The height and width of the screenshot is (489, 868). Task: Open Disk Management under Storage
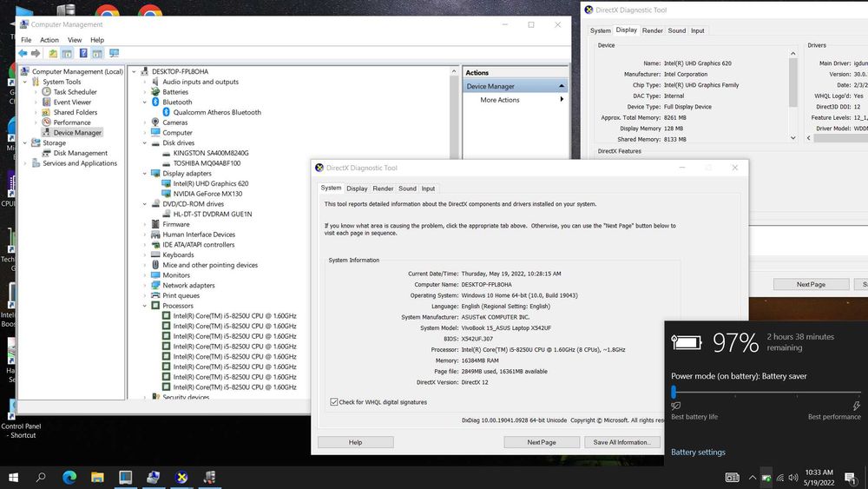point(80,153)
